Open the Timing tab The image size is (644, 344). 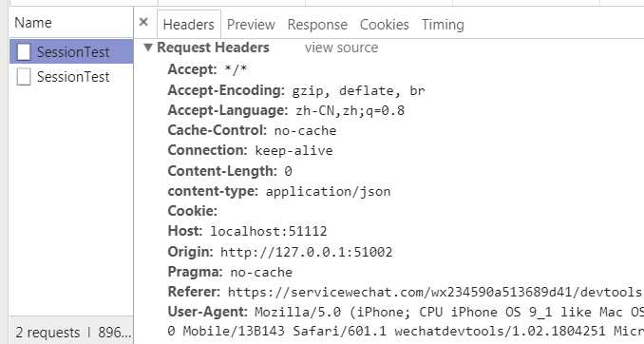(443, 25)
